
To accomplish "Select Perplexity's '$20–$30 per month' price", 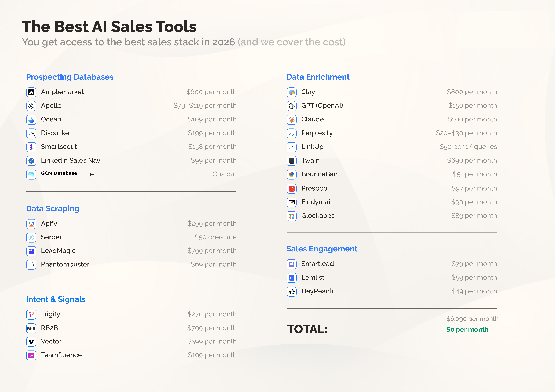I will [x=466, y=133].
